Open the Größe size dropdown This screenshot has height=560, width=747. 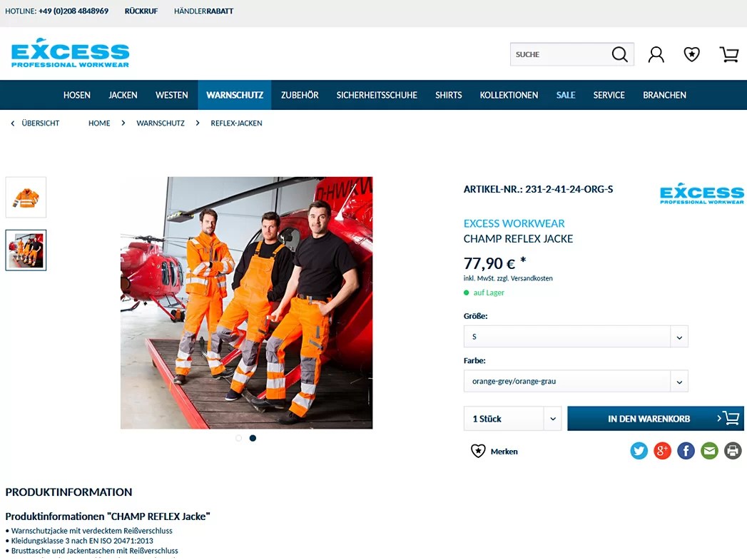pyautogui.click(x=575, y=336)
